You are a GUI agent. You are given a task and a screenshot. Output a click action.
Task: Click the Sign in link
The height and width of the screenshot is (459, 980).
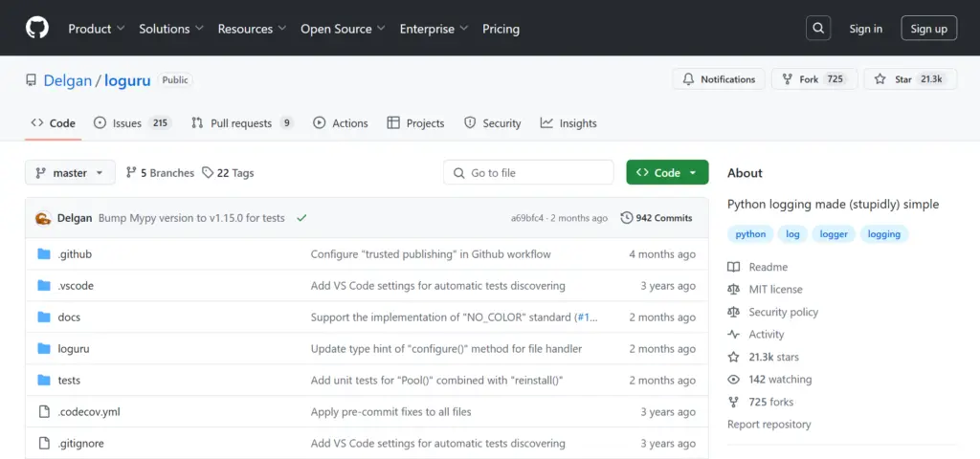click(x=865, y=29)
